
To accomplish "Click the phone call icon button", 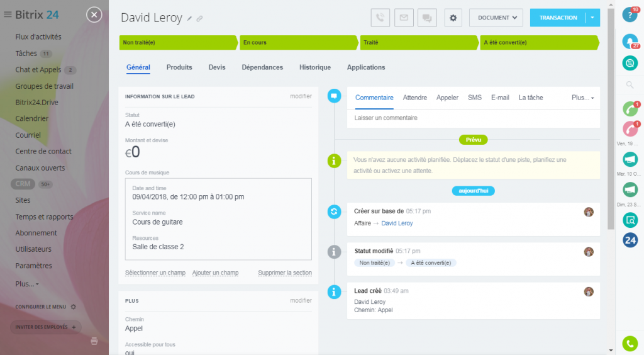I will [380, 18].
